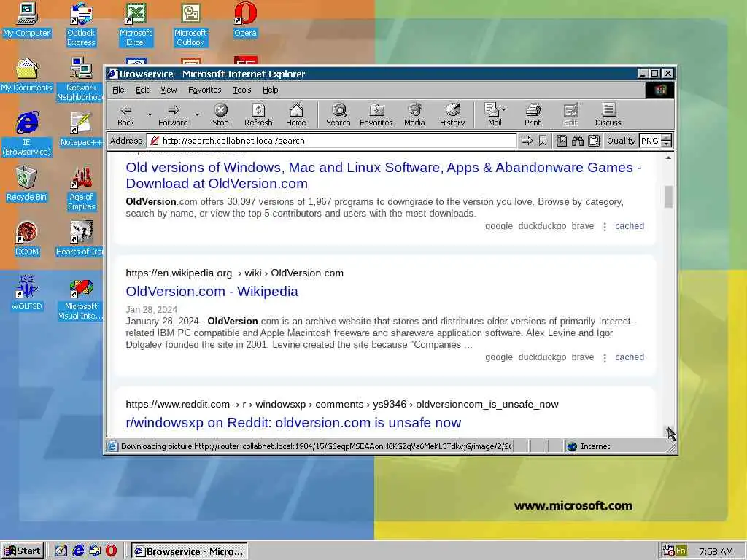Click the Browservice taskbar window button
This screenshot has width=747, height=560.
click(x=189, y=551)
